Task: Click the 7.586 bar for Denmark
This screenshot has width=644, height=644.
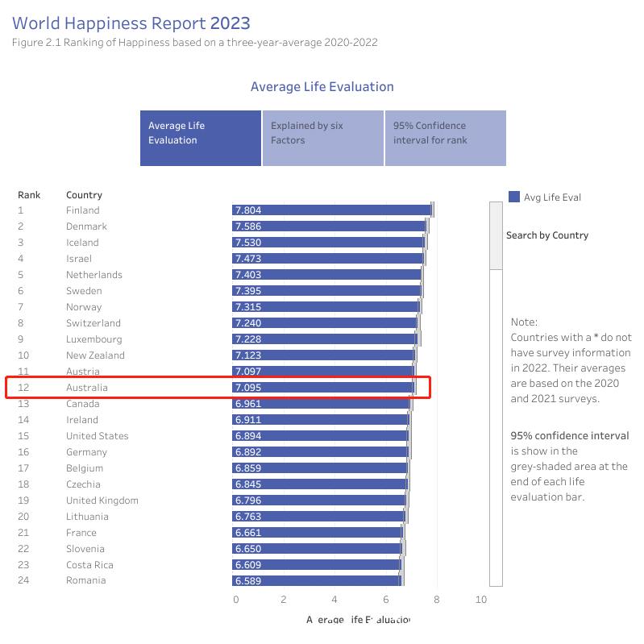Action: tap(329, 226)
